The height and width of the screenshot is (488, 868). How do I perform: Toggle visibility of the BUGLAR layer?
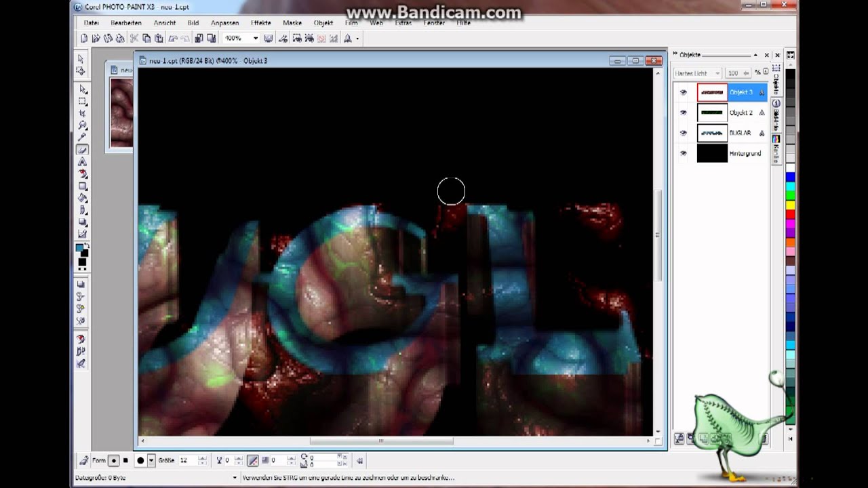684,133
